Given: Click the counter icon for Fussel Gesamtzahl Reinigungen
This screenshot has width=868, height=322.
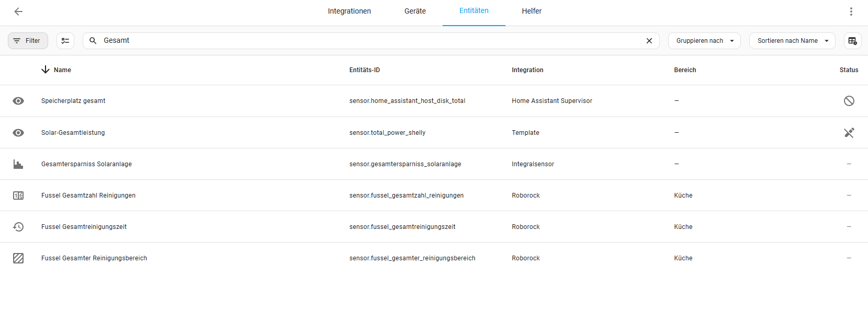Looking at the screenshot, I should point(18,195).
